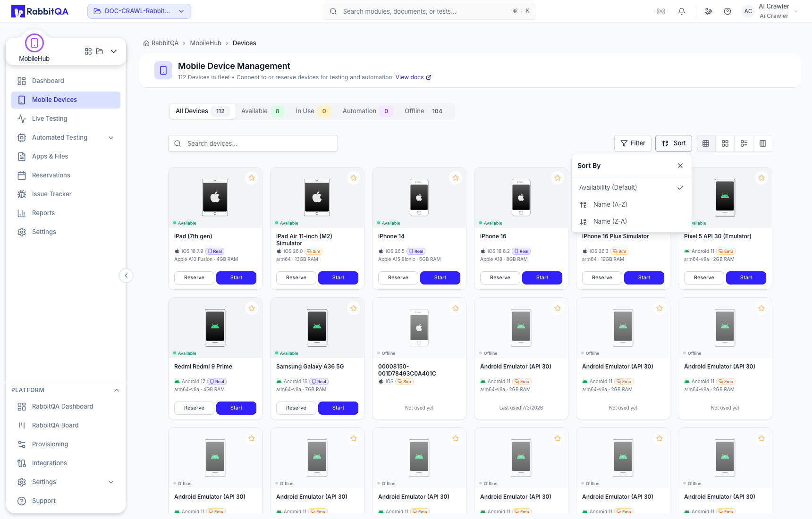
Task: Open the notifications bell
Action: point(682,11)
